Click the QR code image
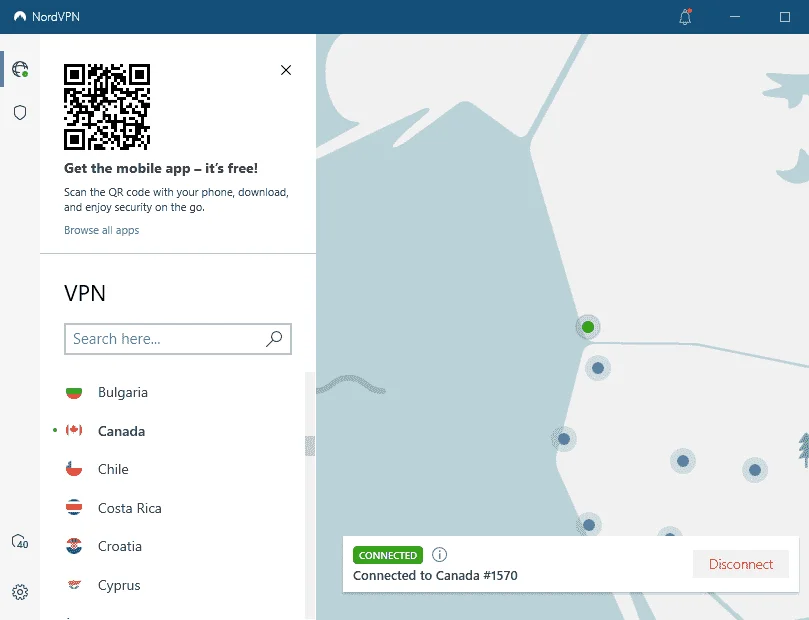Viewport: 809px width, 620px height. [x=107, y=107]
